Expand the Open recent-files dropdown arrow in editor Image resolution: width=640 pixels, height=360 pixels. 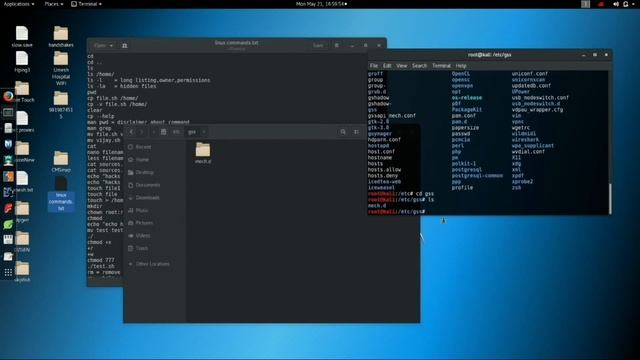click(x=111, y=45)
